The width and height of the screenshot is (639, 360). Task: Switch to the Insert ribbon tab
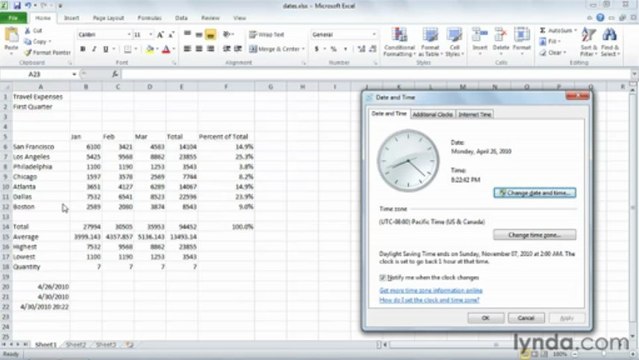71,18
